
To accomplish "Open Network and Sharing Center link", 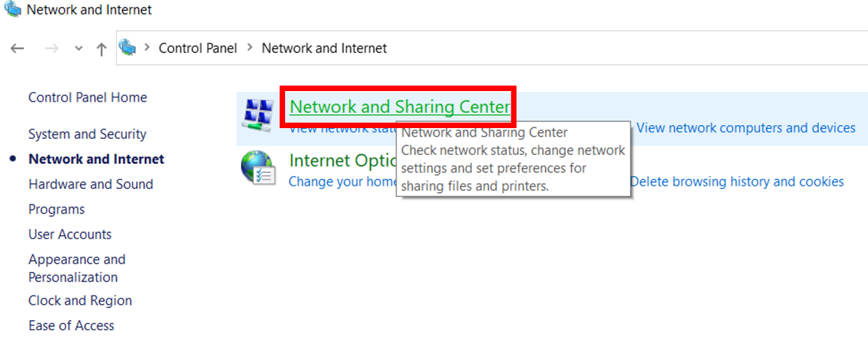I will click(x=399, y=107).
